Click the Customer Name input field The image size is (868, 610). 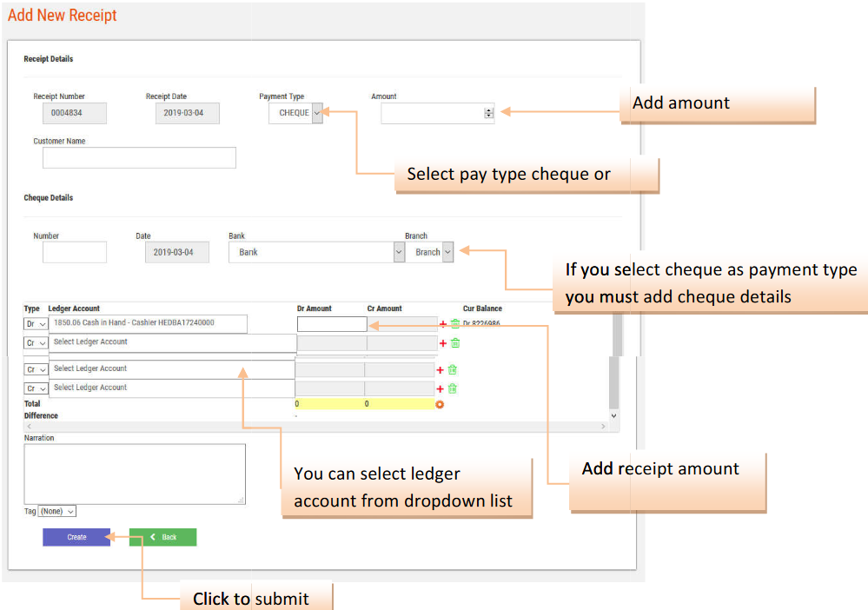[x=139, y=157]
